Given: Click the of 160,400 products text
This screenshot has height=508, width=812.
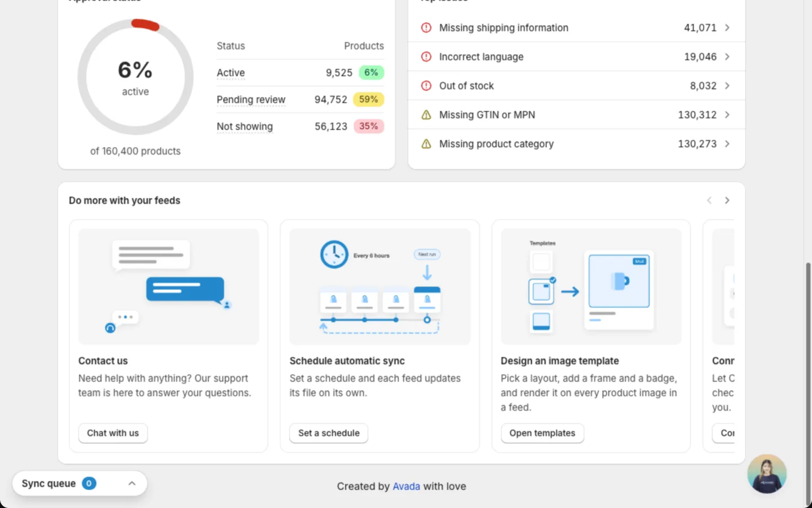Looking at the screenshot, I should coord(135,151).
